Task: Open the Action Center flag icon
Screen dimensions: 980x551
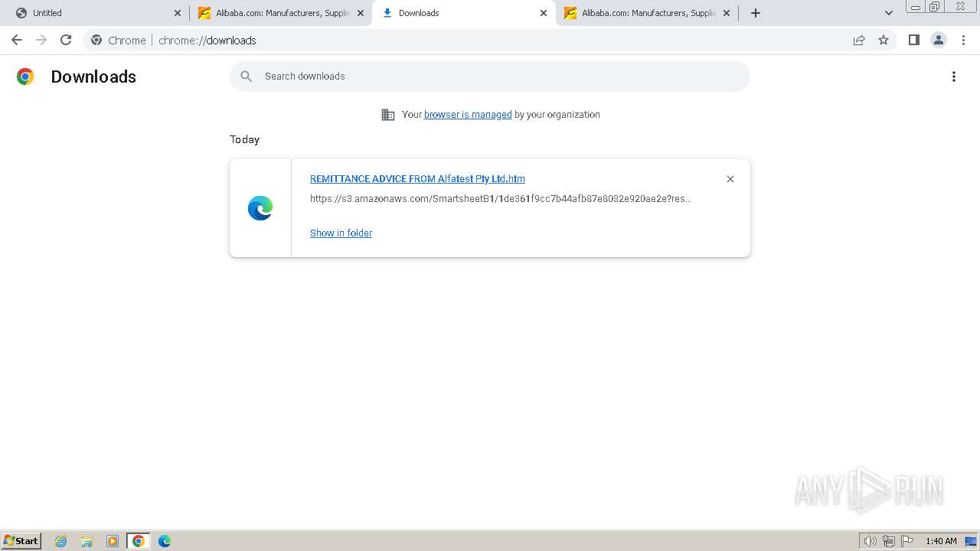Action: point(907,541)
